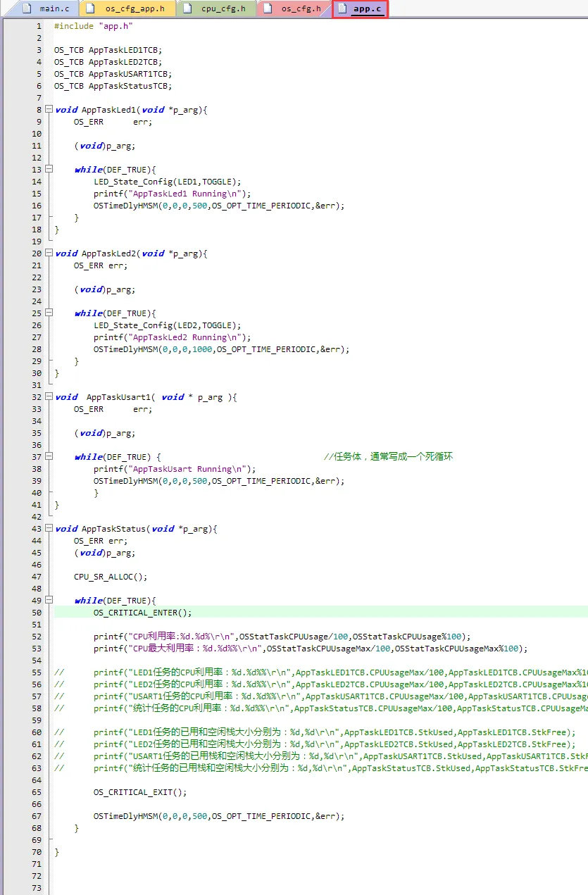Collapse the while loop at line 13
This screenshot has width=588, height=895.
48,170
